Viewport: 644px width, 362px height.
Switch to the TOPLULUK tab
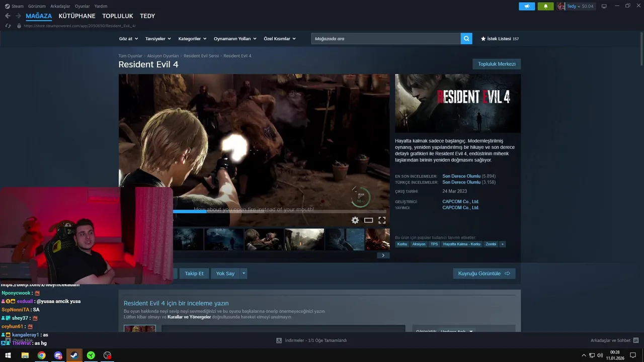click(118, 16)
